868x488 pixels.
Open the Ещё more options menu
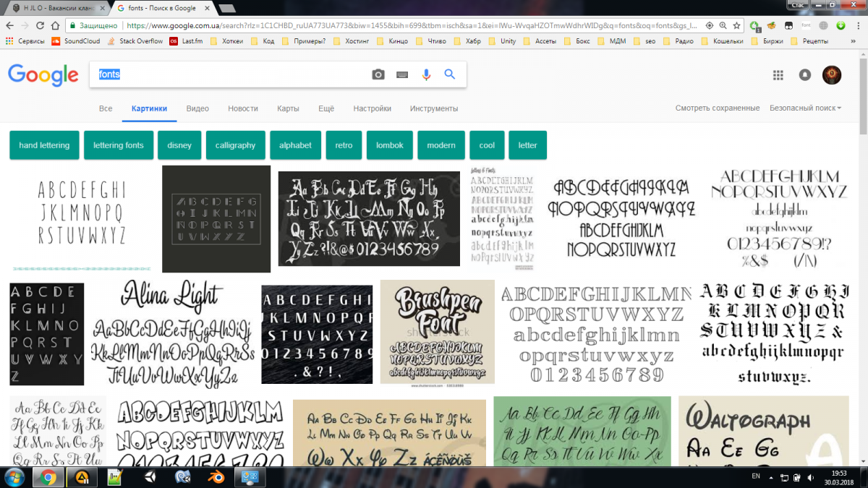(x=326, y=108)
